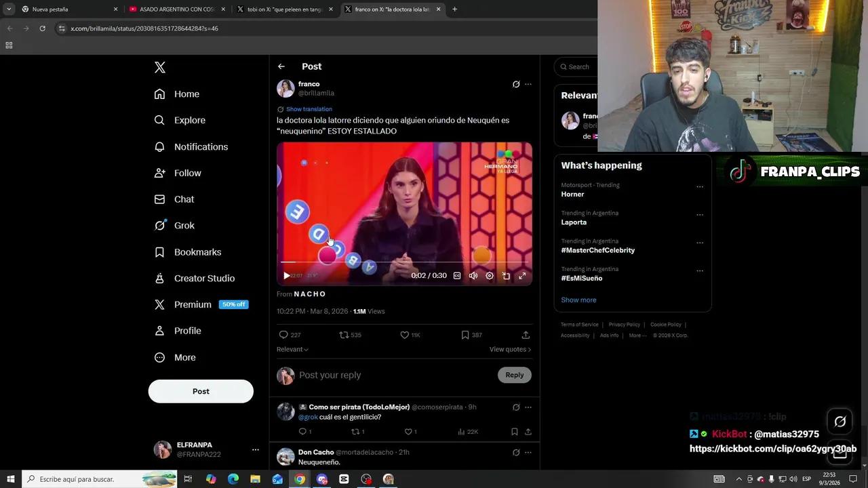The image size is (868, 488).
Task: Enter fullscreen video mode
Action: pyautogui.click(x=522, y=276)
